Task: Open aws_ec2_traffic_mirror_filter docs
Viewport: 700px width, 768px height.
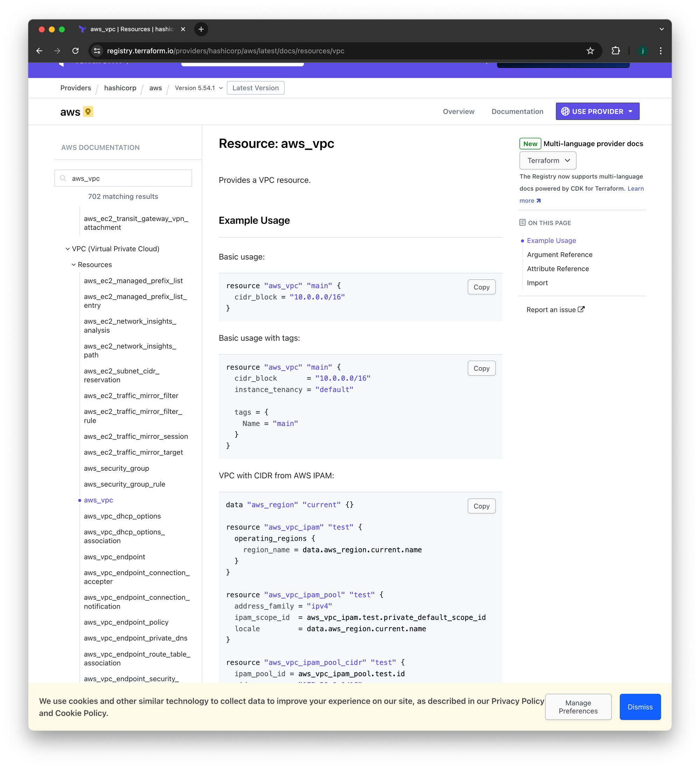Action: (131, 396)
